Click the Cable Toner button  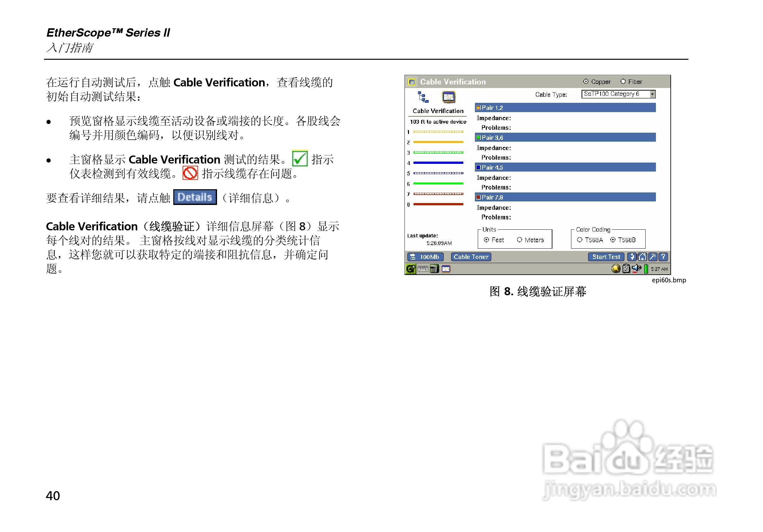[471, 257]
